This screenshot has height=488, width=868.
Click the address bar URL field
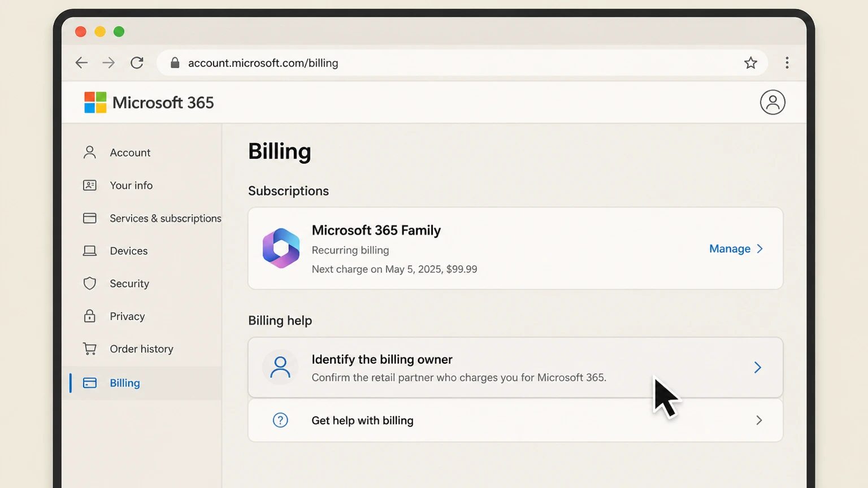tap(462, 63)
